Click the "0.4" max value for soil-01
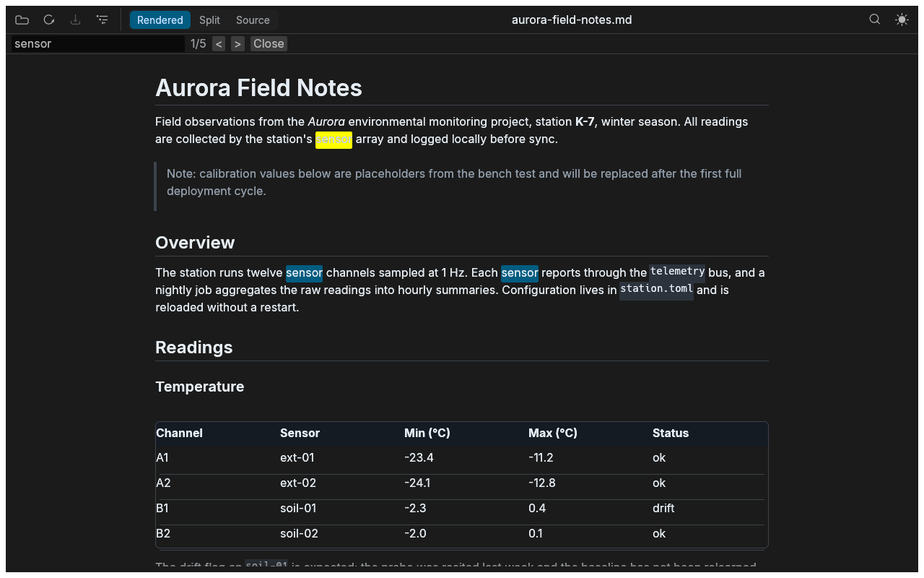The image size is (924, 578). pos(537,509)
